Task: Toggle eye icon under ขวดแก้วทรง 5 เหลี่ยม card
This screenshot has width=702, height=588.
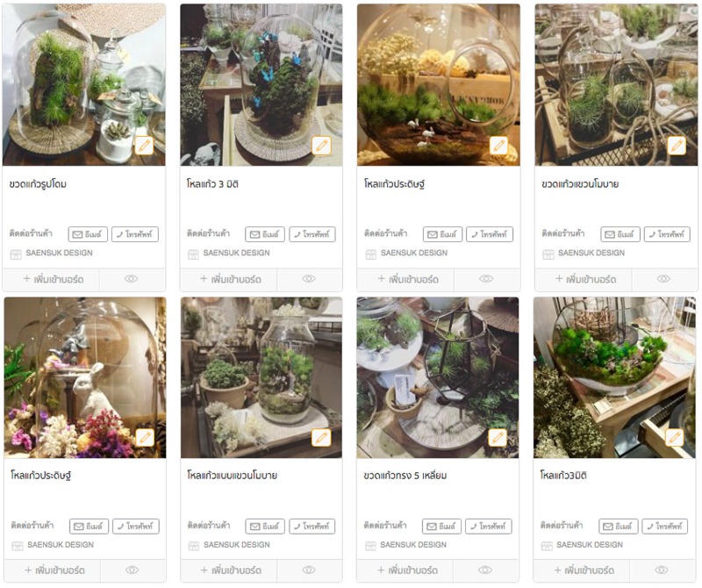Action: [x=485, y=570]
